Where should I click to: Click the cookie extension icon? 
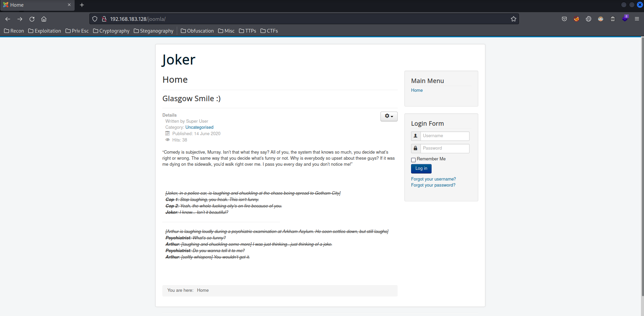589,19
